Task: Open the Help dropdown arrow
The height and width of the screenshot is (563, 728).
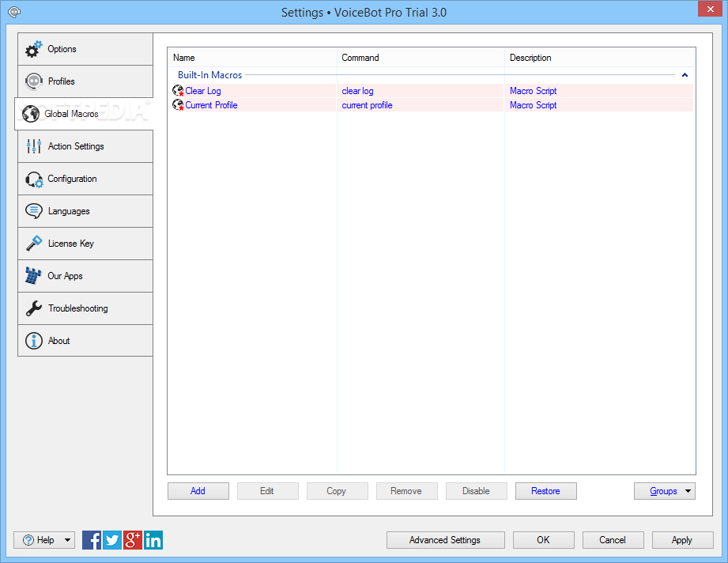Action: tap(67, 540)
